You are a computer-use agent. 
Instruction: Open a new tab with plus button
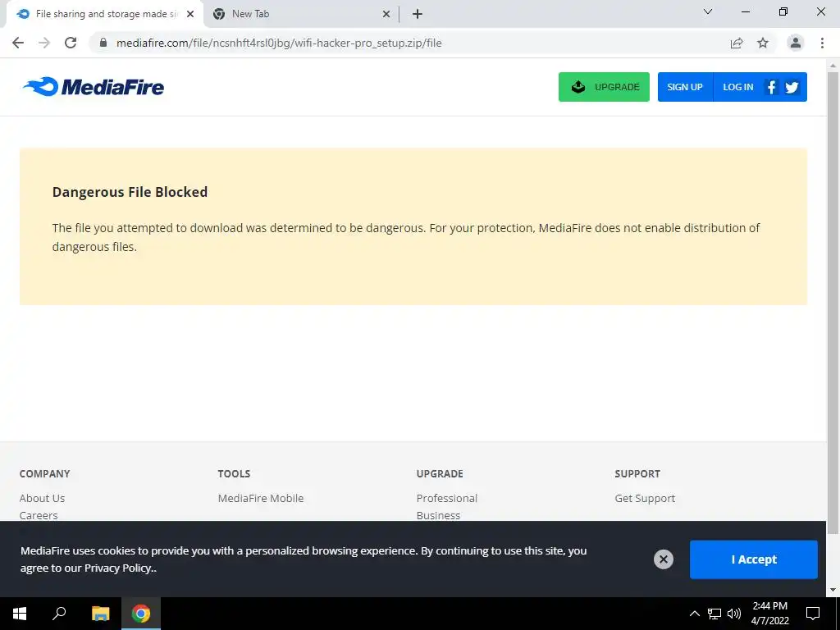click(x=418, y=15)
